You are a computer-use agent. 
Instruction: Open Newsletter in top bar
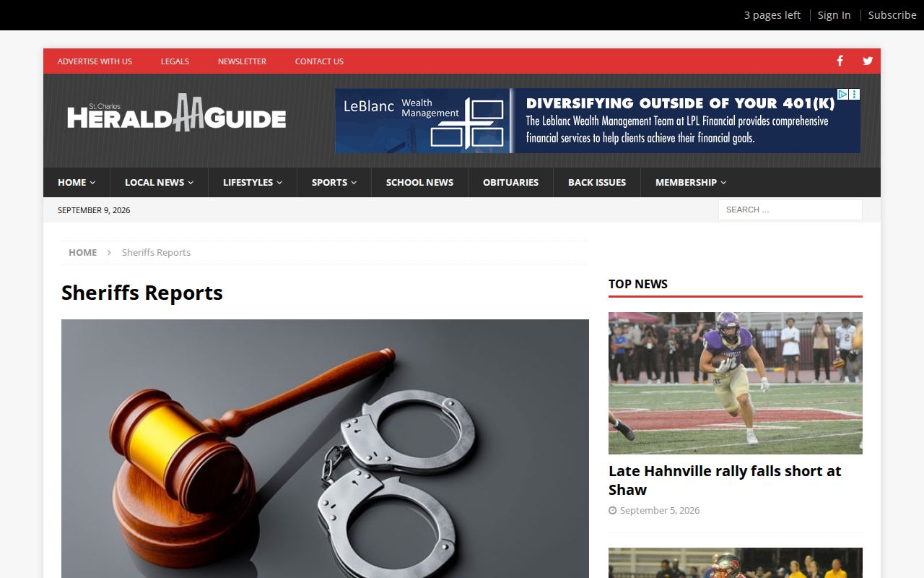(242, 61)
